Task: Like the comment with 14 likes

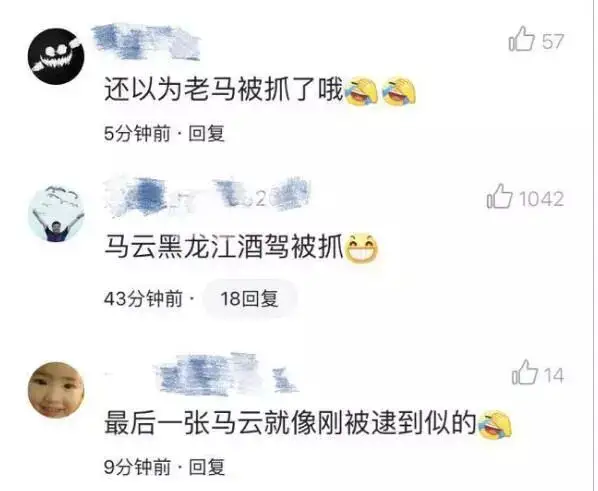Action: point(525,372)
